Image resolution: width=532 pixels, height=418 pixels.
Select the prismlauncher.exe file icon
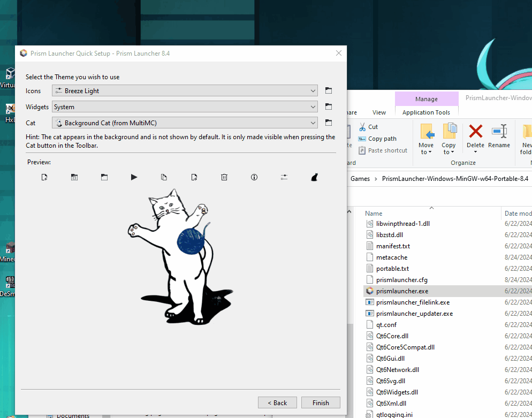[x=369, y=291]
